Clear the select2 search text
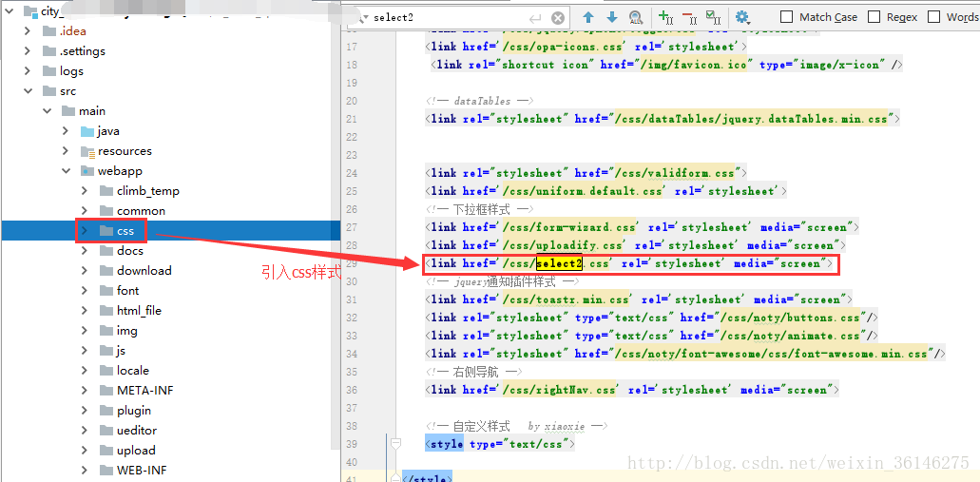Viewport: 980px width, 482px height. click(558, 17)
